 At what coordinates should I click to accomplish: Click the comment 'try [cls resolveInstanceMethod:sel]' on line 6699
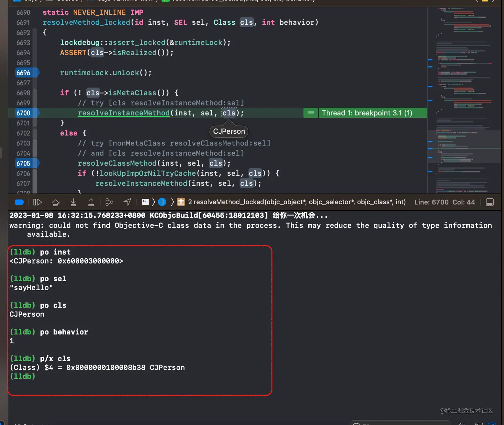tap(161, 103)
